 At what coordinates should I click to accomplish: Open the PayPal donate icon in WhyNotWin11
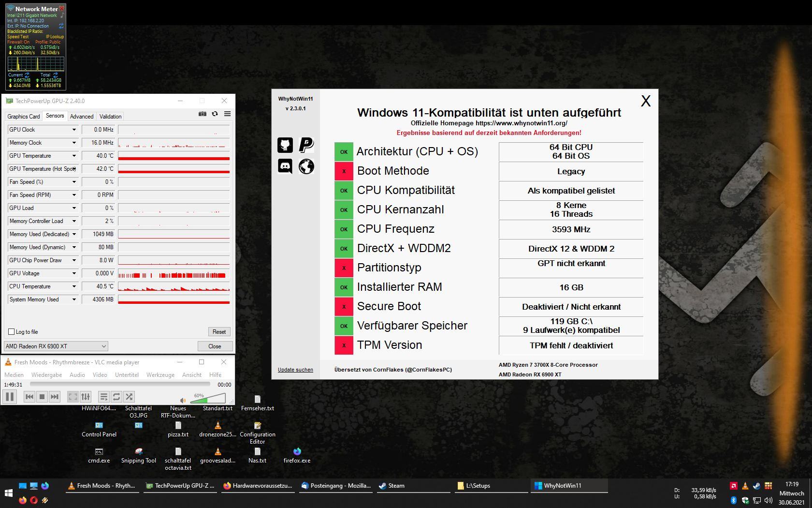306,145
